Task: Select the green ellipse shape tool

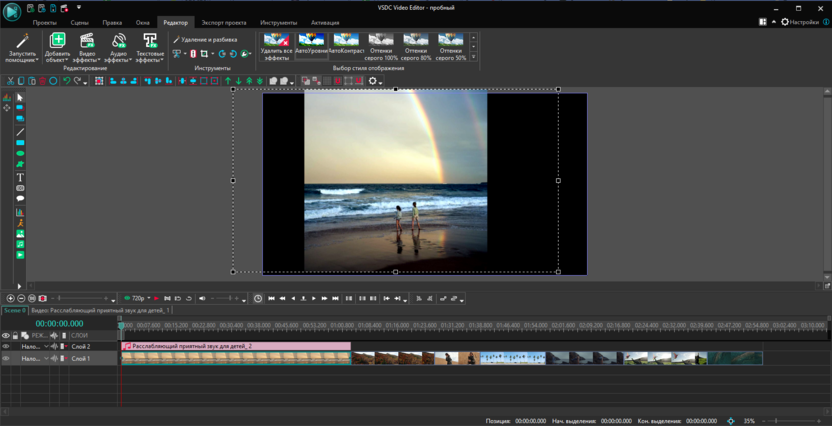Action: pyautogui.click(x=20, y=154)
